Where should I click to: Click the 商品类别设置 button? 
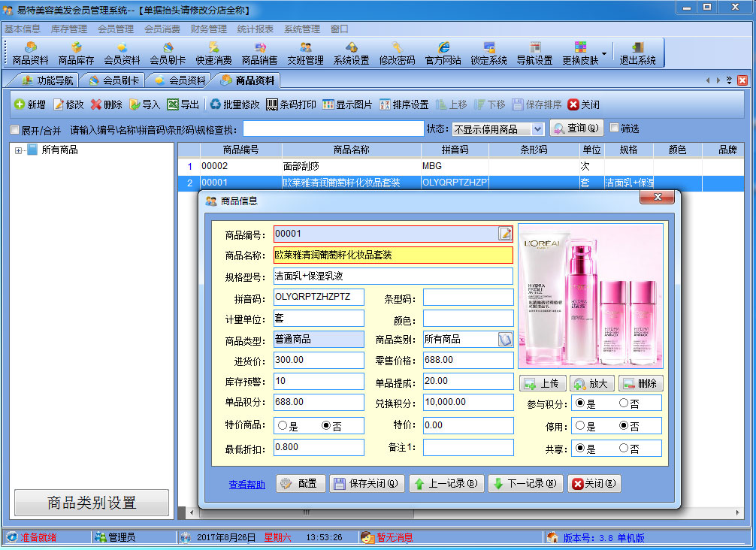[x=92, y=503]
